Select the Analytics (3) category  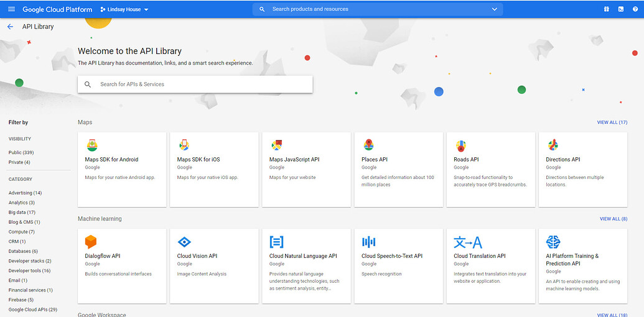21,203
